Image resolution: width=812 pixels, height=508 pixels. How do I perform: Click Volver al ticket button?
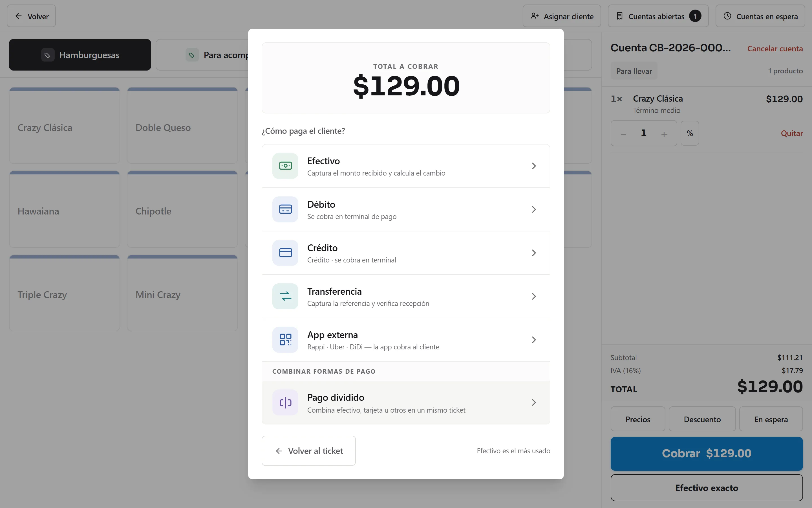(308, 450)
